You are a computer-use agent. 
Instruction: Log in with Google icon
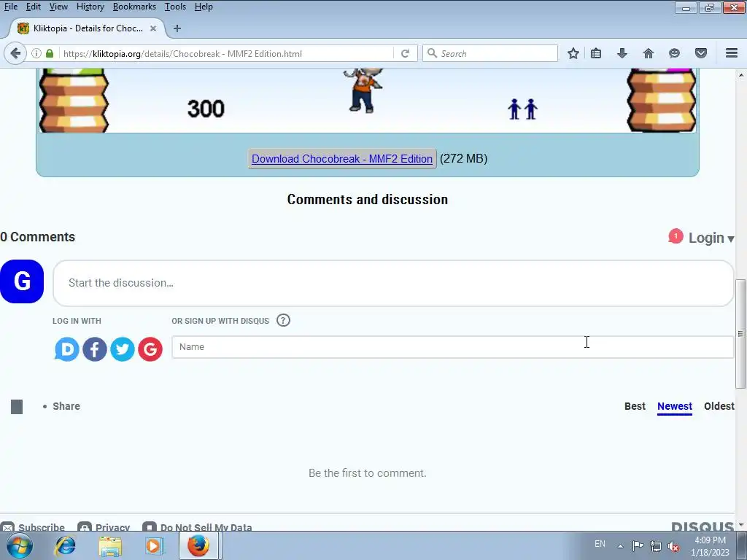[x=150, y=349]
